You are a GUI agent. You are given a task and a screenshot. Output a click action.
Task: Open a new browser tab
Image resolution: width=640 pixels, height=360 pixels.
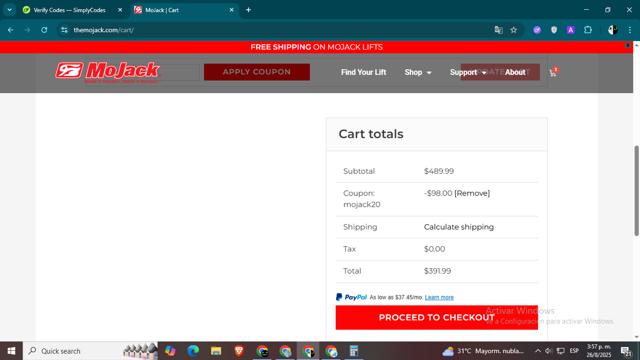[x=249, y=10]
